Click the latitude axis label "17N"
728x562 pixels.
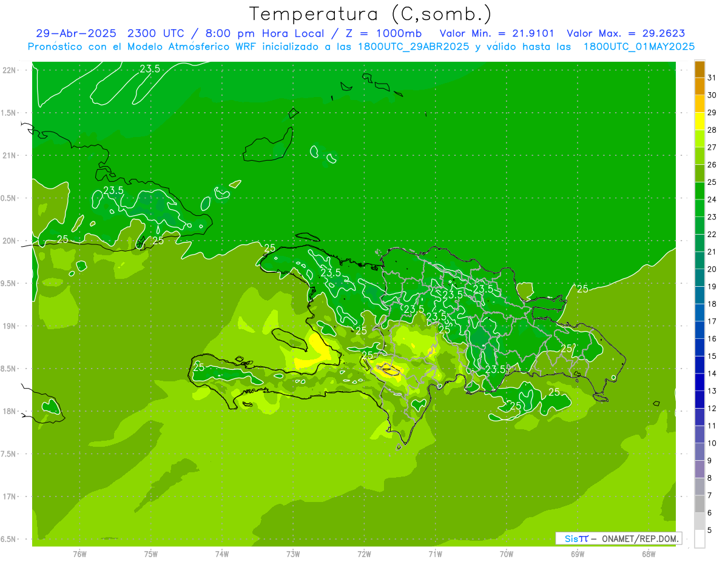(x=10, y=497)
